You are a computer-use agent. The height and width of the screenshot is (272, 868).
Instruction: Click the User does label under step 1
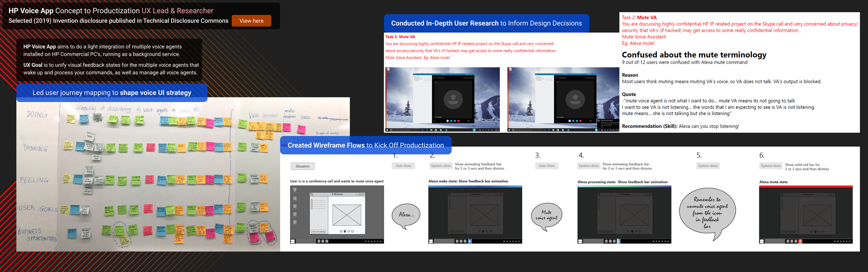[403, 166]
